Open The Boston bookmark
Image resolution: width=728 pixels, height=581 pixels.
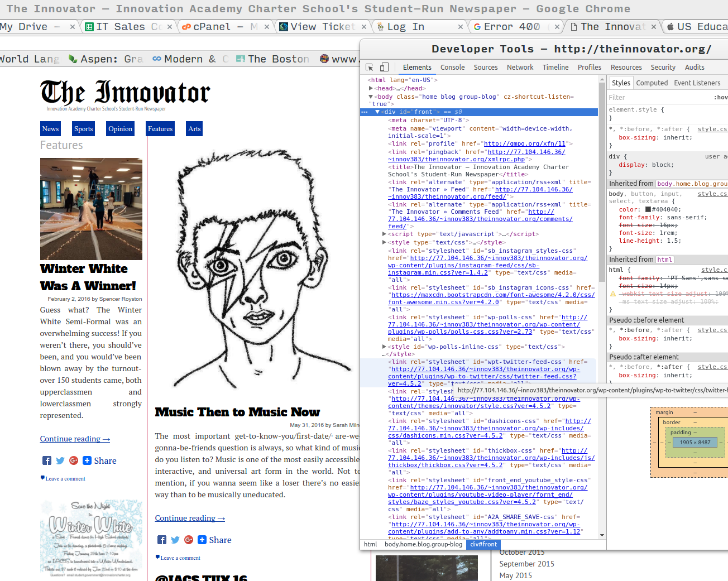coord(272,59)
